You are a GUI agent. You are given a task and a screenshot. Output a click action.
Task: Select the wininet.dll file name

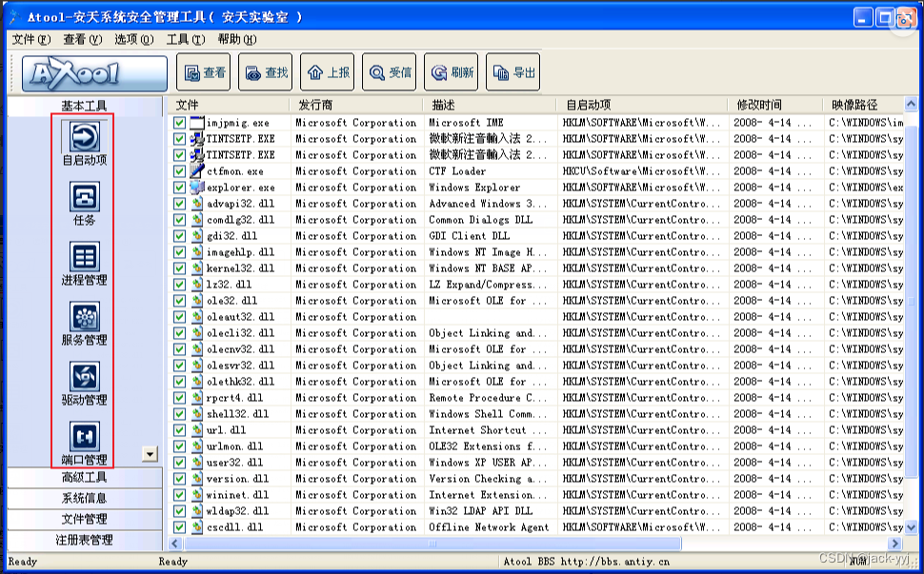click(x=237, y=495)
